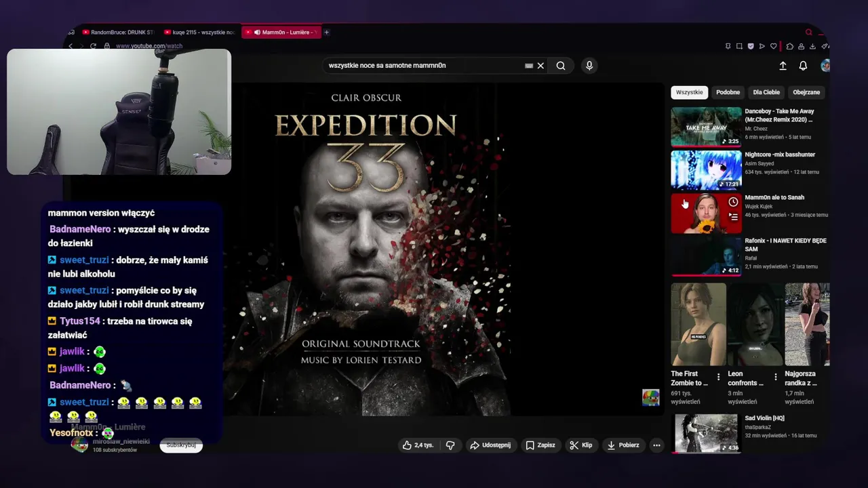868x488 pixels.
Task: Open the YouTube account avatar menu
Action: pos(825,66)
